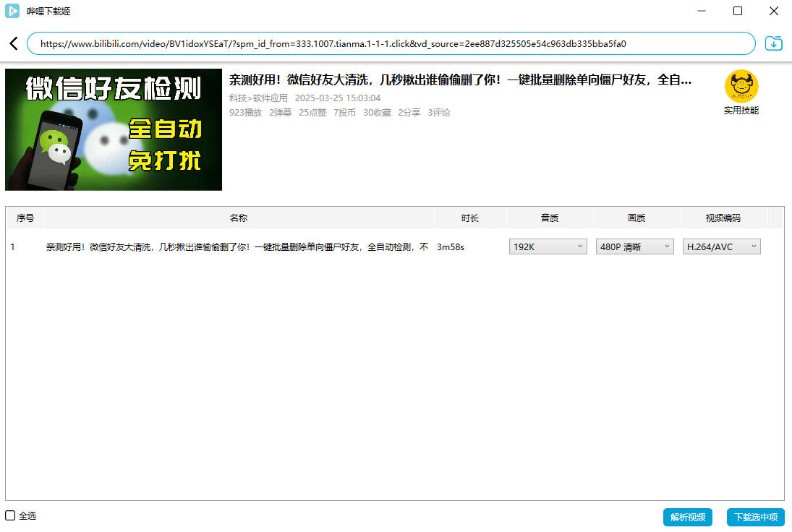Click the 25点赞 likes count
This screenshot has height=532, width=792.
(312, 113)
